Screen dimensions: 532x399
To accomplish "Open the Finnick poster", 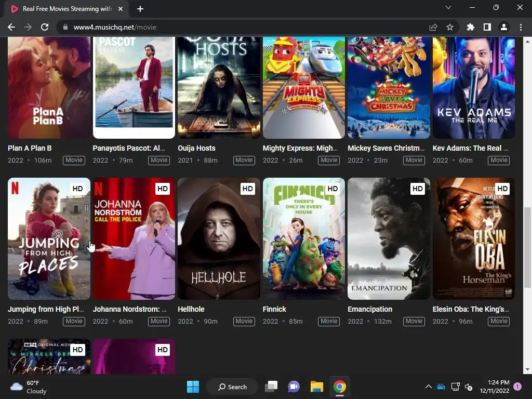I will 303,239.
